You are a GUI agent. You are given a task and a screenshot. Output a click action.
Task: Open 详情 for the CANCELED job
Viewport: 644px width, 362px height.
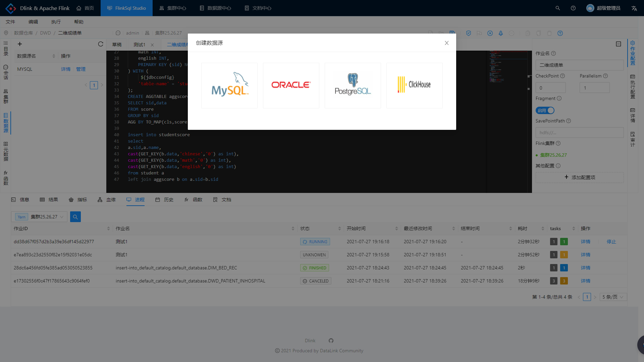click(586, 281)
